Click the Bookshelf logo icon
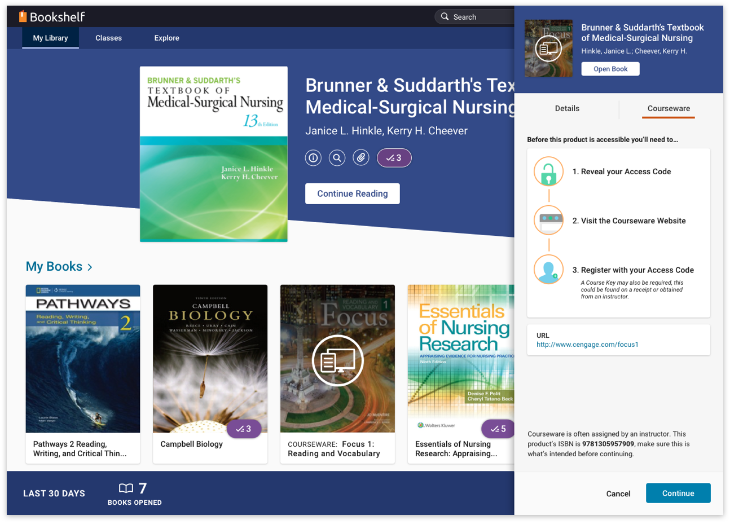Image resolution: width=729 pixels, height=522 pixels. [22, 17]
